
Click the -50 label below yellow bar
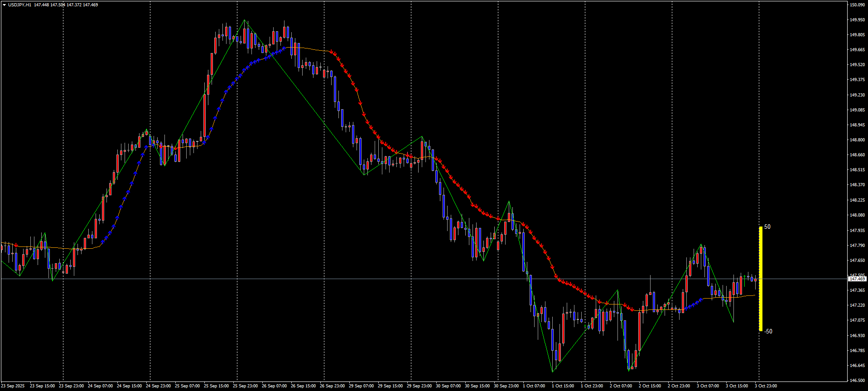(768, 332)
